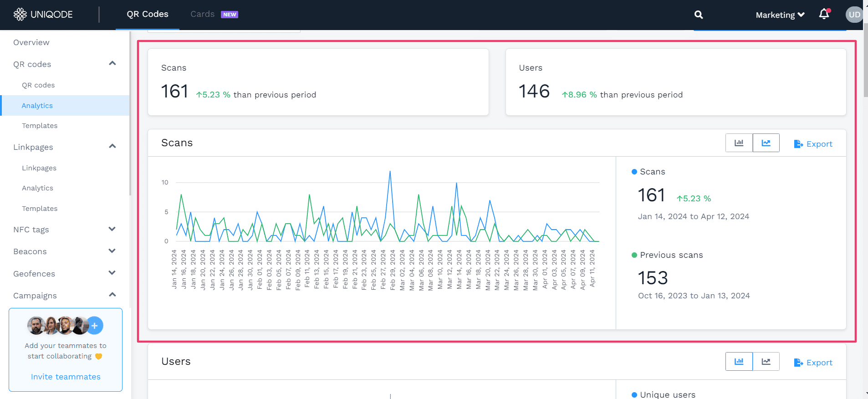
Task: Switch to the Cards tab
Action: [x=203, y=14]
